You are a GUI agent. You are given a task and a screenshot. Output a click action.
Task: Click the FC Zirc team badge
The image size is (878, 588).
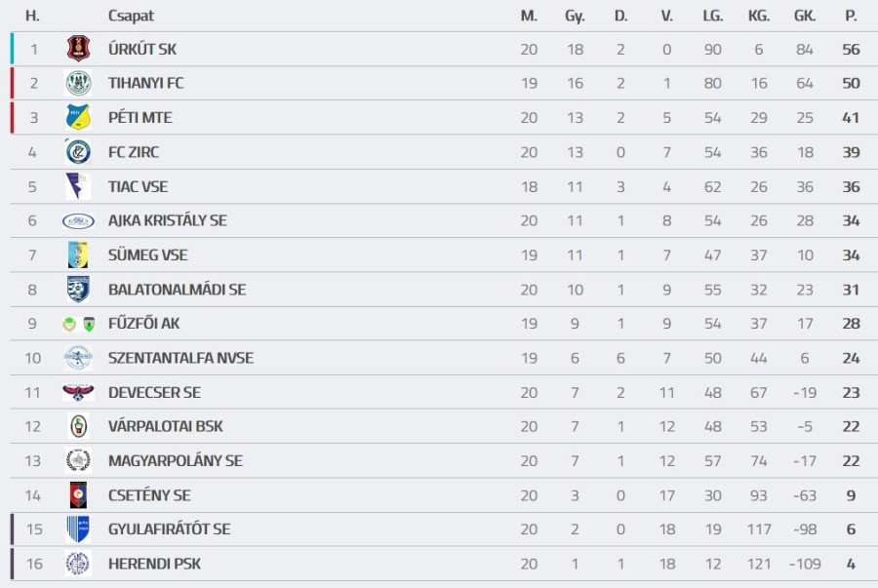point(78,152)
